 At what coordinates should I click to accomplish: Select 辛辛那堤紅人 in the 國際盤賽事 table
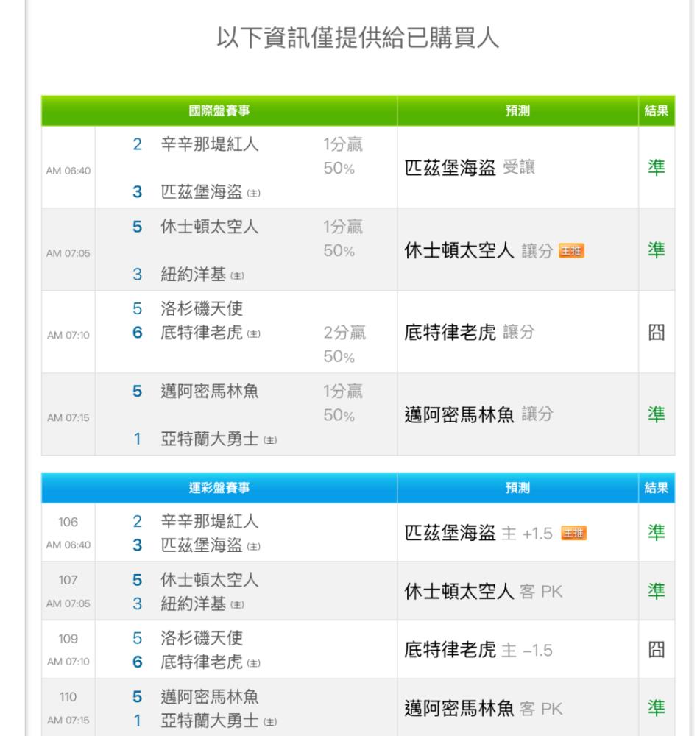(209, 144)
